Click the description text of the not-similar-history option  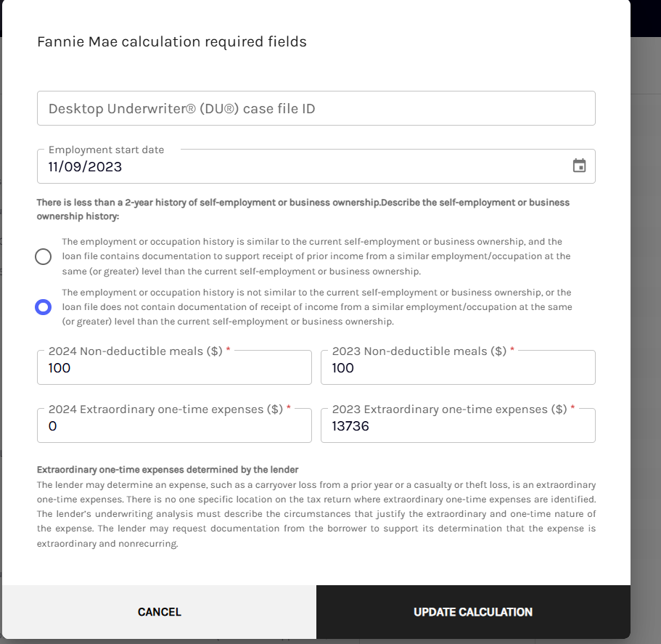[317, 307]
